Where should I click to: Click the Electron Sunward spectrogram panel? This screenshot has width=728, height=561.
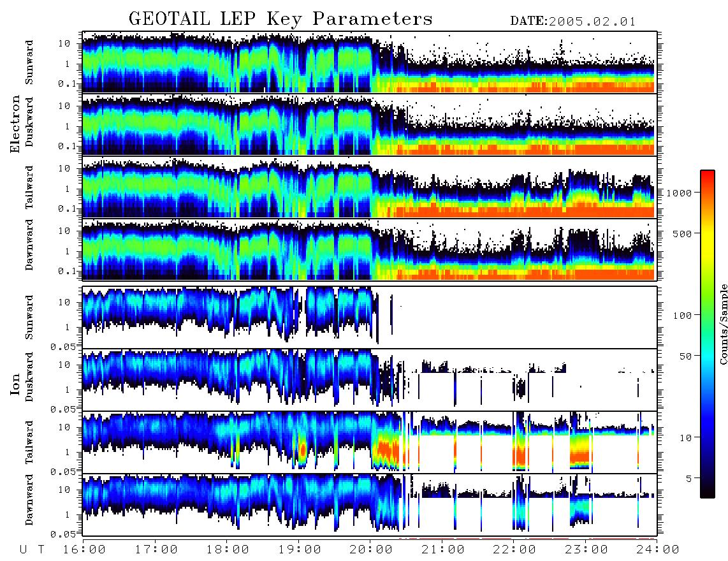pos(370,62)
